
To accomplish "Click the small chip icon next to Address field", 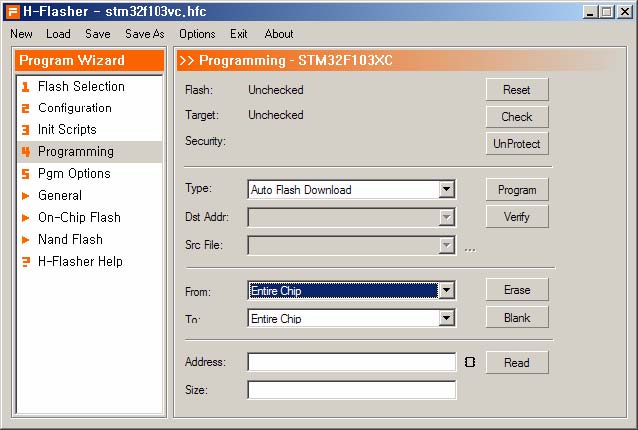I will click(x=470, y=362).
